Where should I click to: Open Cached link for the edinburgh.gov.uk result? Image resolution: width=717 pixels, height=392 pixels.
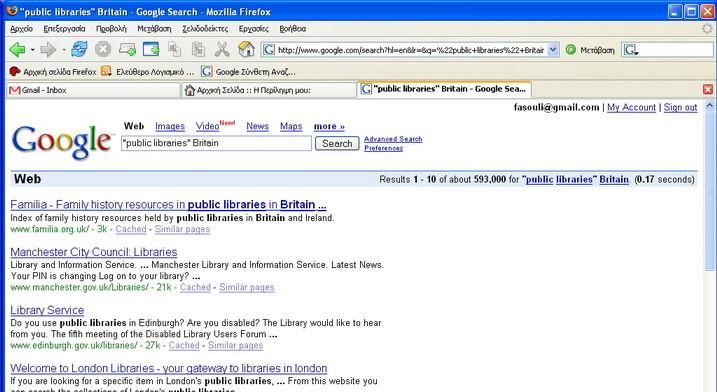pyautogui.click(x=184, y=345)
